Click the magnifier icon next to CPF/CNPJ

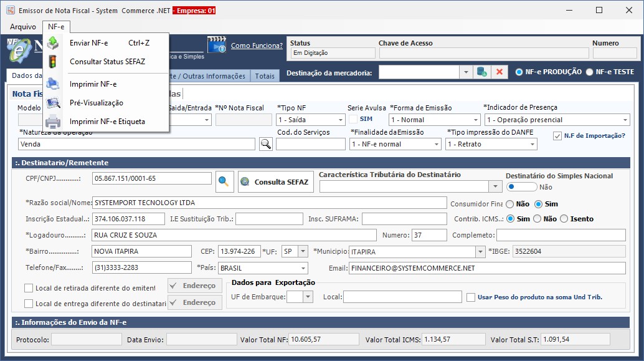(223, 181)
